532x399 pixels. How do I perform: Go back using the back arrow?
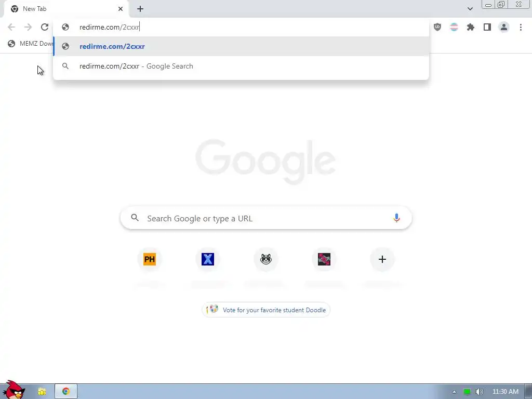click(11, 27)
